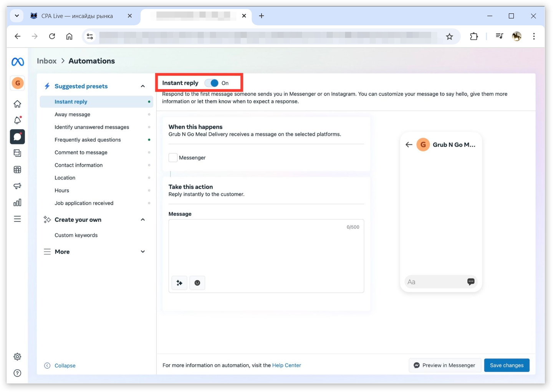Open emoji picker in message box
This screenshot has width=553, height=392.
point(197,283)
